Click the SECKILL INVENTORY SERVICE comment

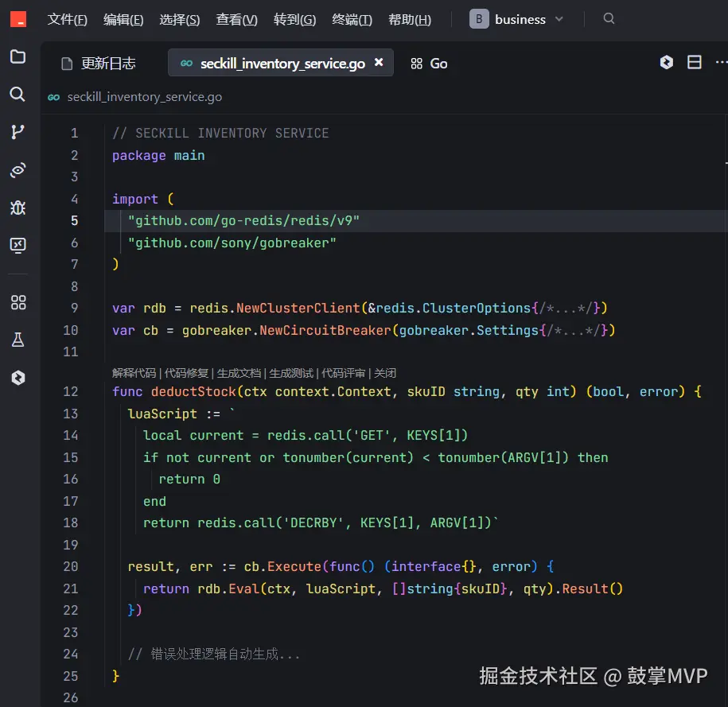(x=220, y=134)
